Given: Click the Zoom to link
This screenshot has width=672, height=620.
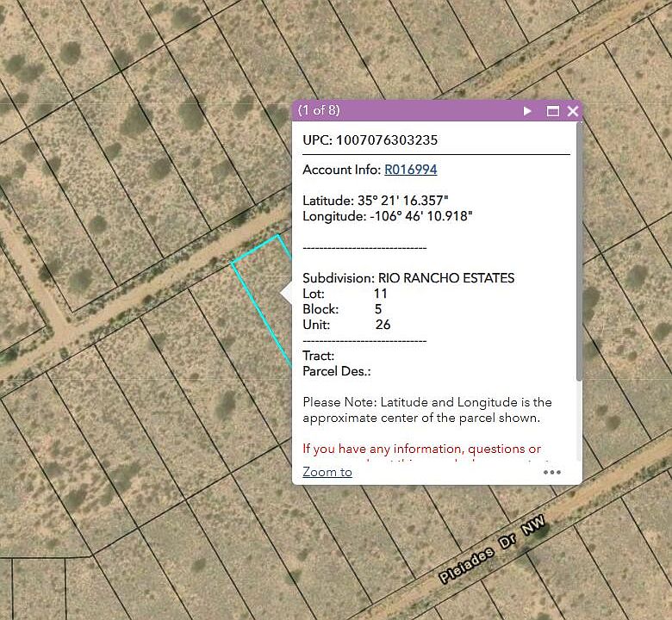Looking at the screenshot, I should pos(327,472).
